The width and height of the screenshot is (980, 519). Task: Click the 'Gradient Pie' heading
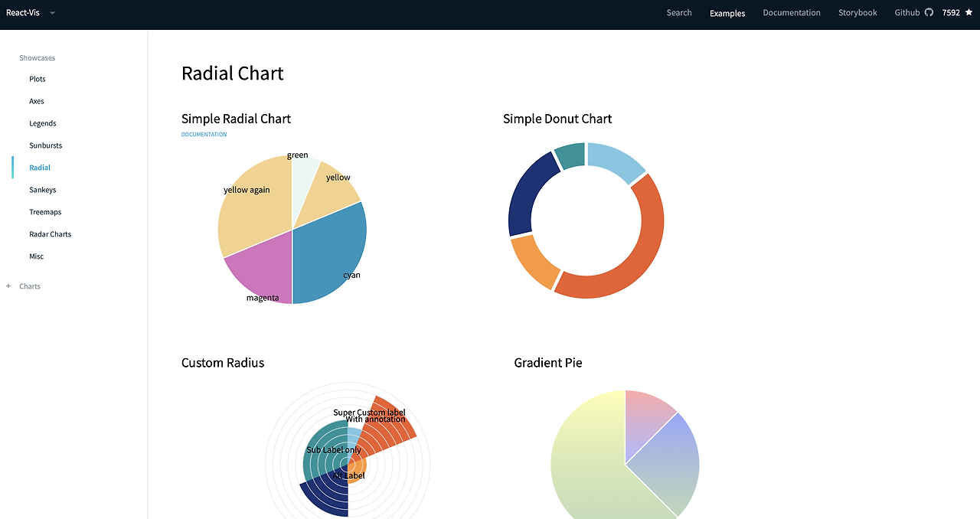(x=548, y=363)
